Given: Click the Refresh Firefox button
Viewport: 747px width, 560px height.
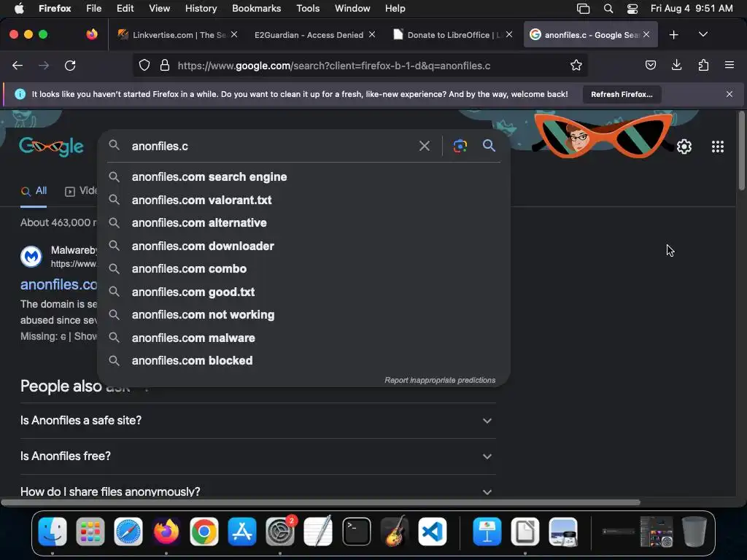Looking at the screenshot, I should [622, 94].
